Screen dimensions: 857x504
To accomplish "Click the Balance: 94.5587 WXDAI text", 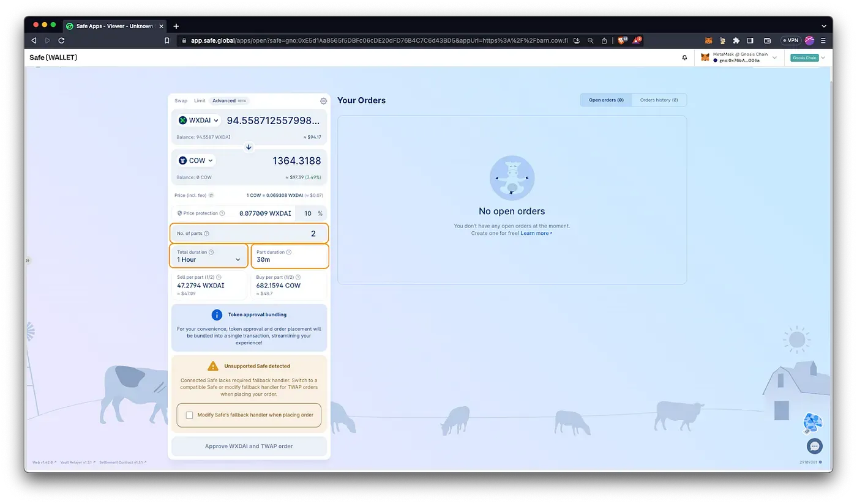I will [203, 137].
